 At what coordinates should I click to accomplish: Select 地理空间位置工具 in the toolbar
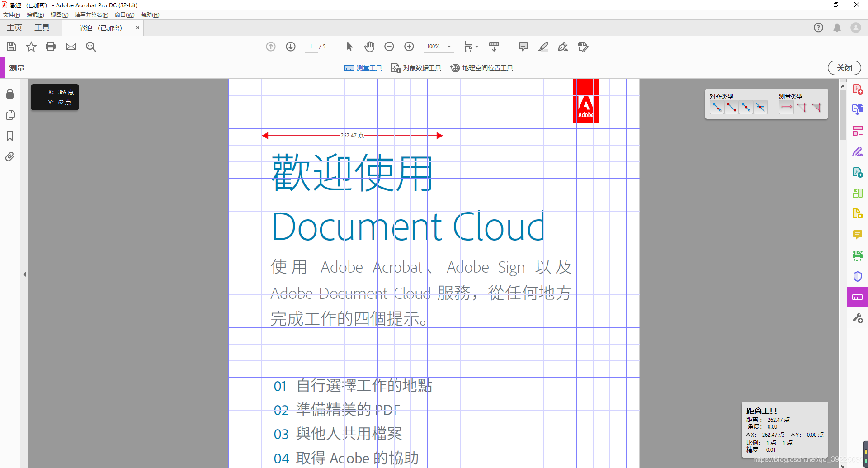tap(481, 68)
